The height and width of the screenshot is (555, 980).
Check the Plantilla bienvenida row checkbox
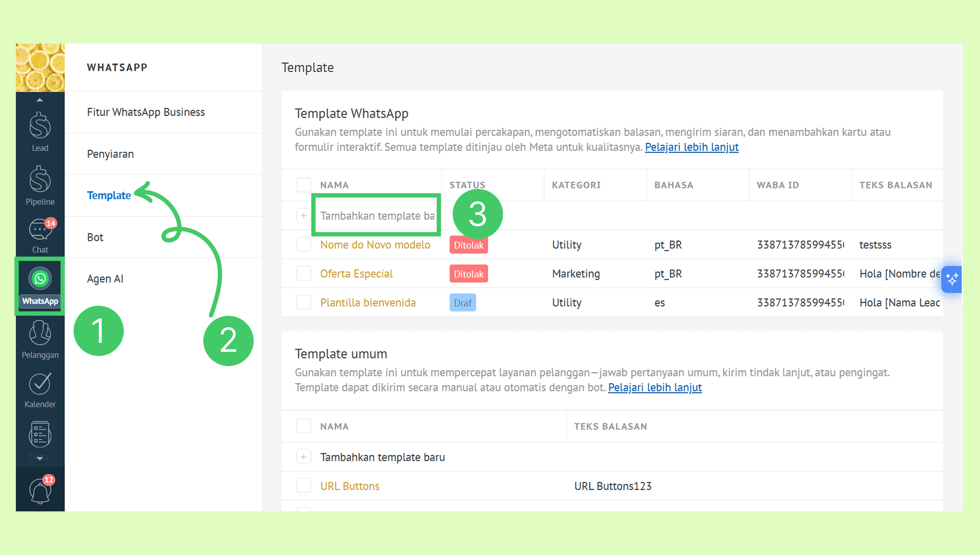point(304,302)
